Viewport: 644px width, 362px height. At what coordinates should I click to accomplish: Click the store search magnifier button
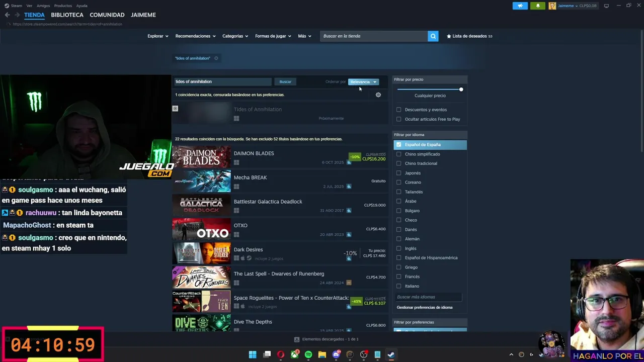[x=433, y=36]
